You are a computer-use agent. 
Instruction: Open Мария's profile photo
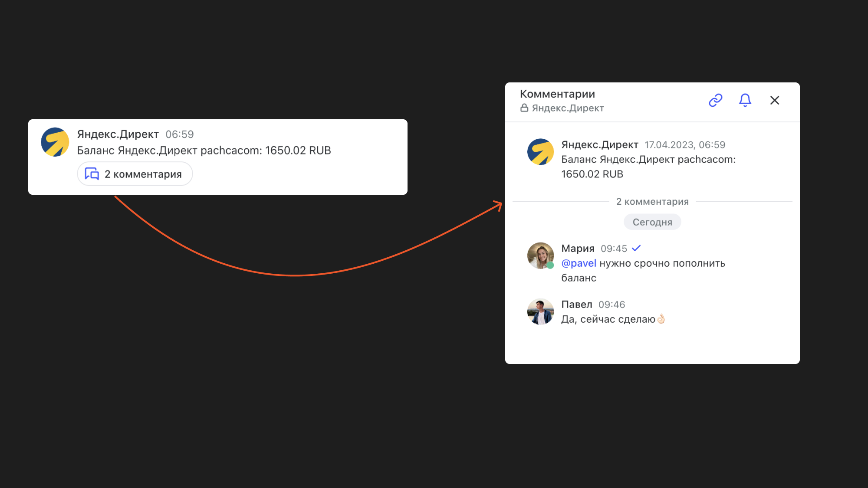pos(540,255)
